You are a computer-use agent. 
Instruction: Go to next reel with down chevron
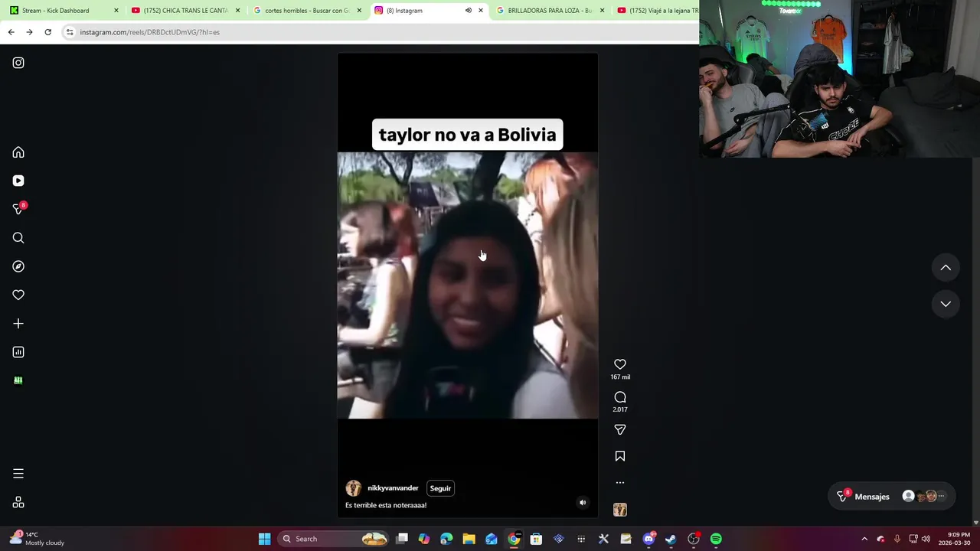pos(946,304)
